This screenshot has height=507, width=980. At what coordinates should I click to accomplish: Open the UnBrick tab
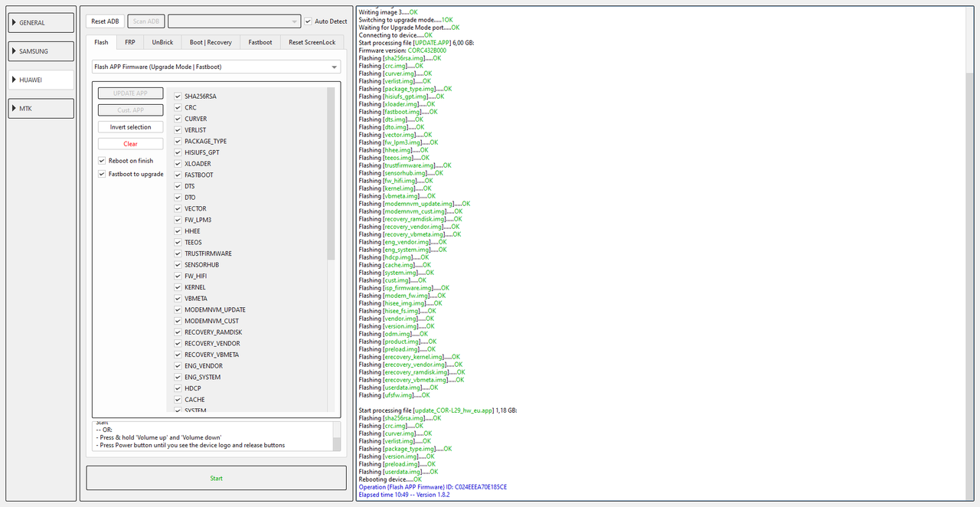click(162, 42)
